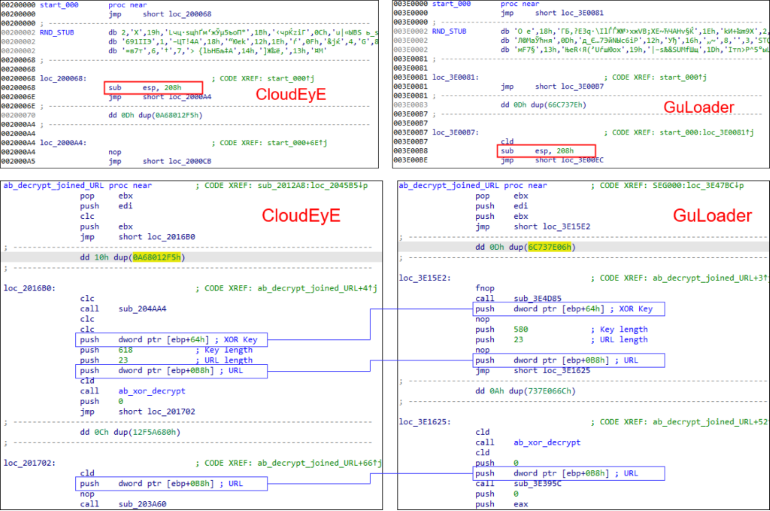The image size is (770, 511).
Task: Click the 'loc_201702:' label
Action: (x=29, y=463)
